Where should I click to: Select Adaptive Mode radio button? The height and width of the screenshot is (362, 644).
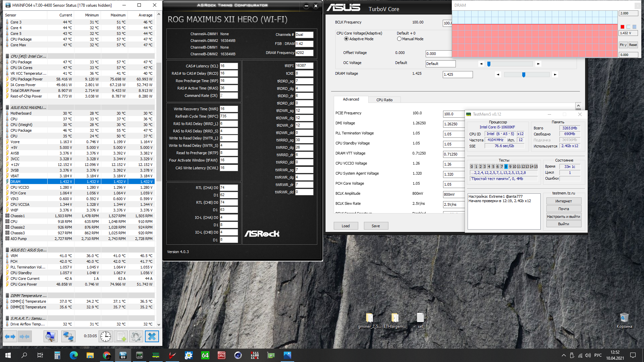pyautogui.click(x=346, y=39)
